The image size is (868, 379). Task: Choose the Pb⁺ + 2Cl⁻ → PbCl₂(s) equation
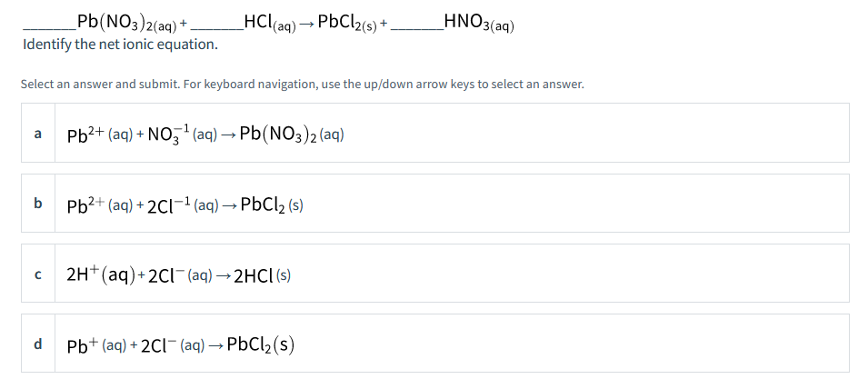pyautogui.click(x=181, y=344)
